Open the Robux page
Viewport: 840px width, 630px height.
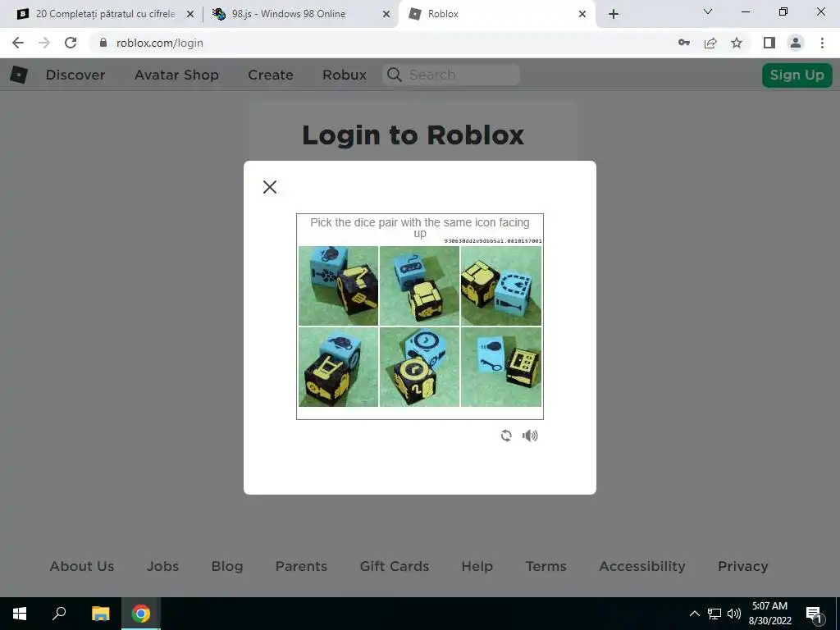coord(345,75)
